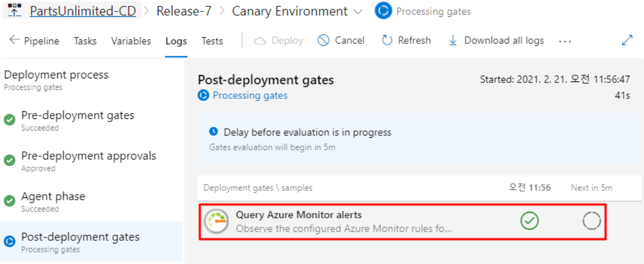Screen dimensions: 644x264
Task: Click the green success checkmark for 11:56 evaluation
Action: (x=530, y=221)
